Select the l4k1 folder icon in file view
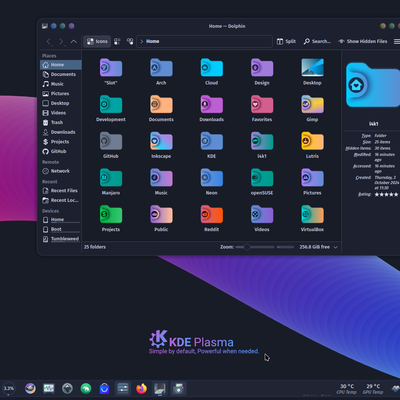Image resolution: width=400 pixels, height=400 pixels. [262, 141]
